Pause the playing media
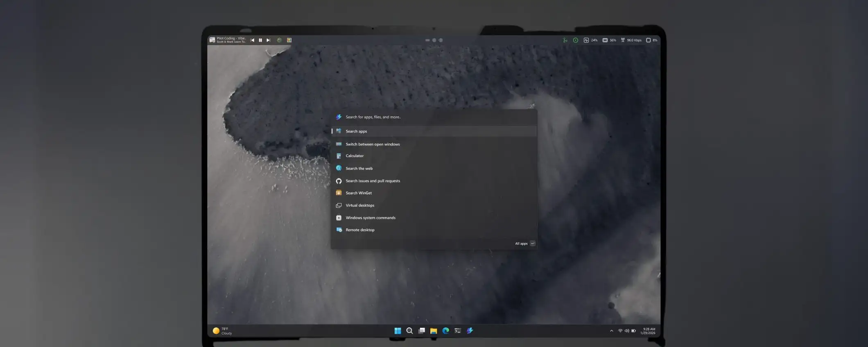Image resolution: width=868 pixels, height=347 pixels. (260, 40)
